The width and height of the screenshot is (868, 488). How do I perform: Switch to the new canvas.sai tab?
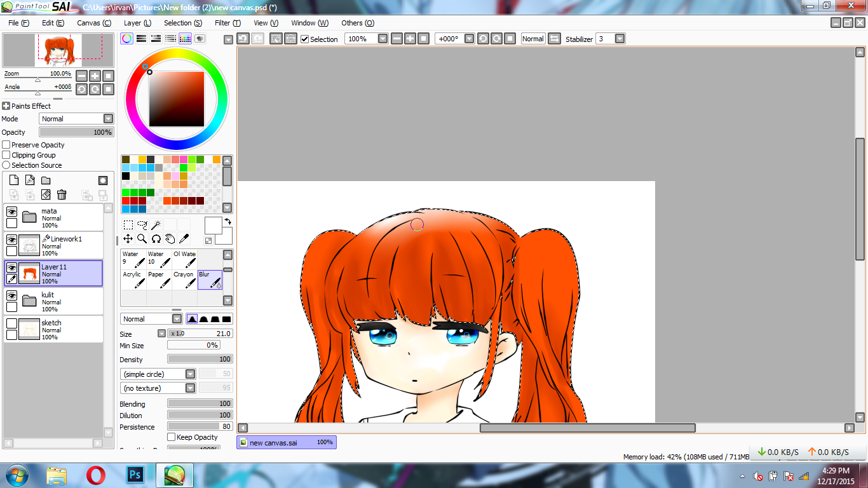(287, 442)
